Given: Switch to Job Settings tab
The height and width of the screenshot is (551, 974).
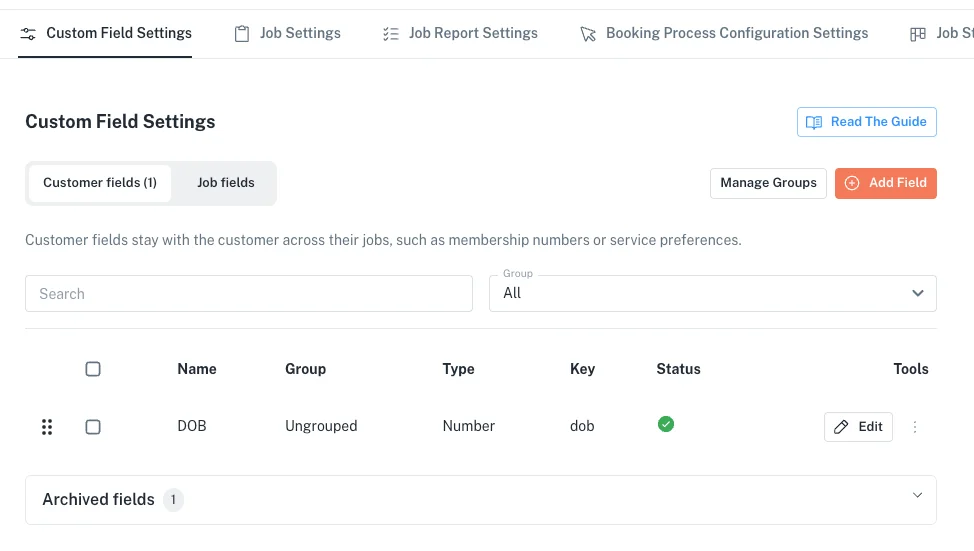Looking at the screenshot, I should [x=287, y=34].
